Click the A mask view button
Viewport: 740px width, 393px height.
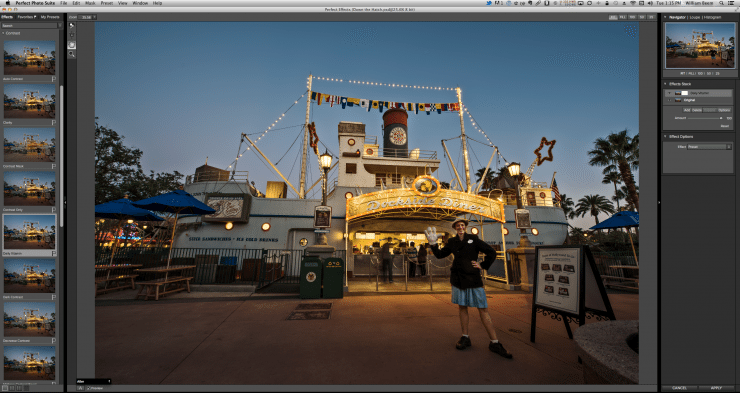click(80, 388)
